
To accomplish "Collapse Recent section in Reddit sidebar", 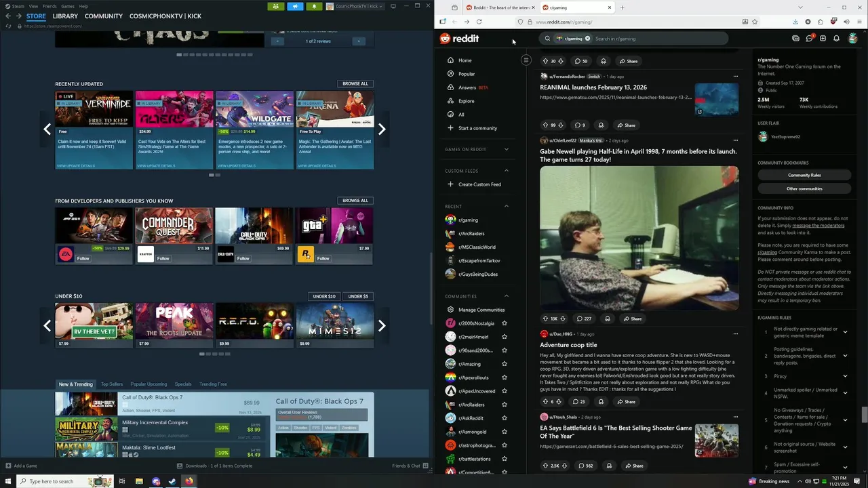I will click(x=506, y=206).
